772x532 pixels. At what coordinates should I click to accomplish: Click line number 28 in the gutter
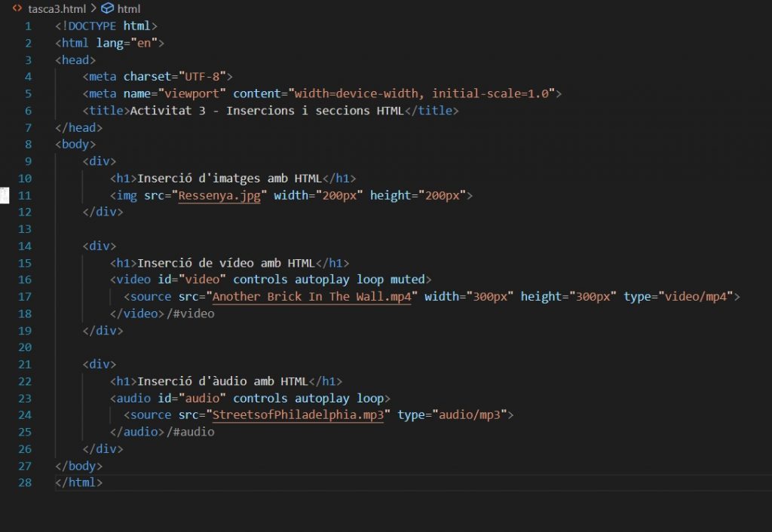click(25, 482)
